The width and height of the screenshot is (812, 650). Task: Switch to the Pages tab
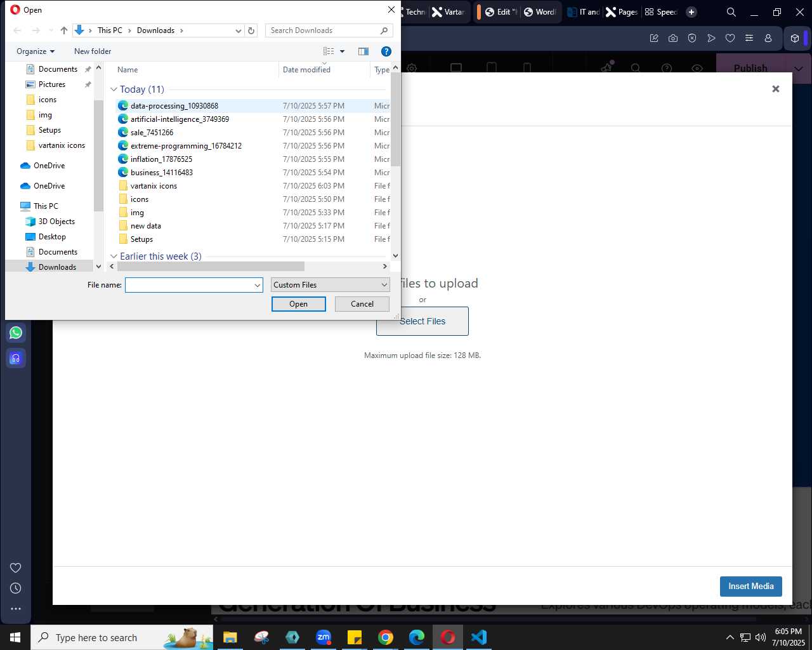click(621, 12)
